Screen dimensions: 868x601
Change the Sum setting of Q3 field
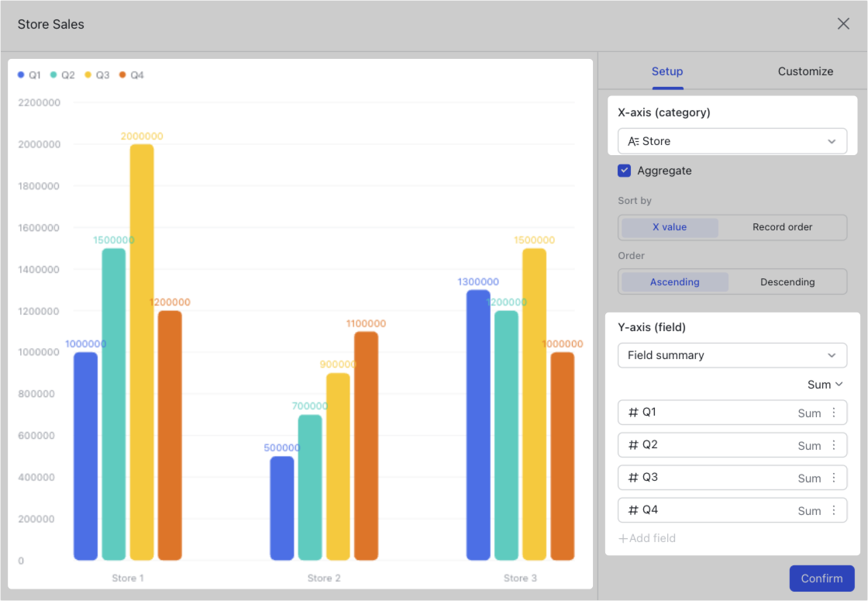tap(809, 478)
